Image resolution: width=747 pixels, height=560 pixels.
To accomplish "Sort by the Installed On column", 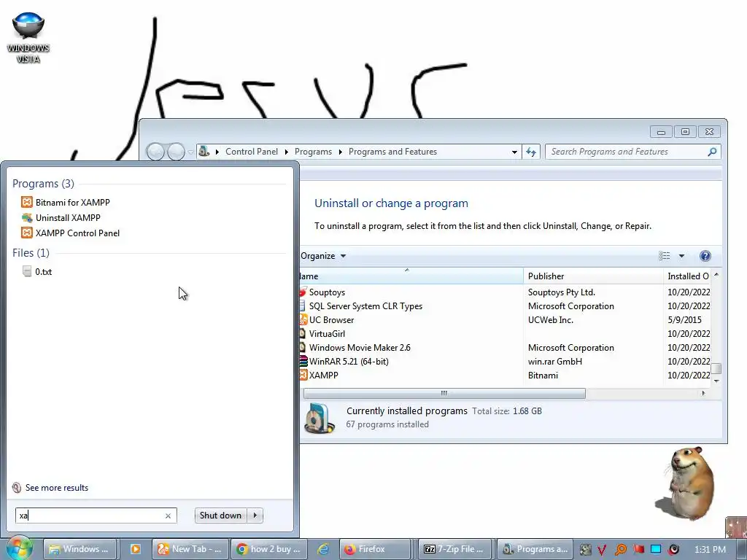I will click(x=687, y=276).
